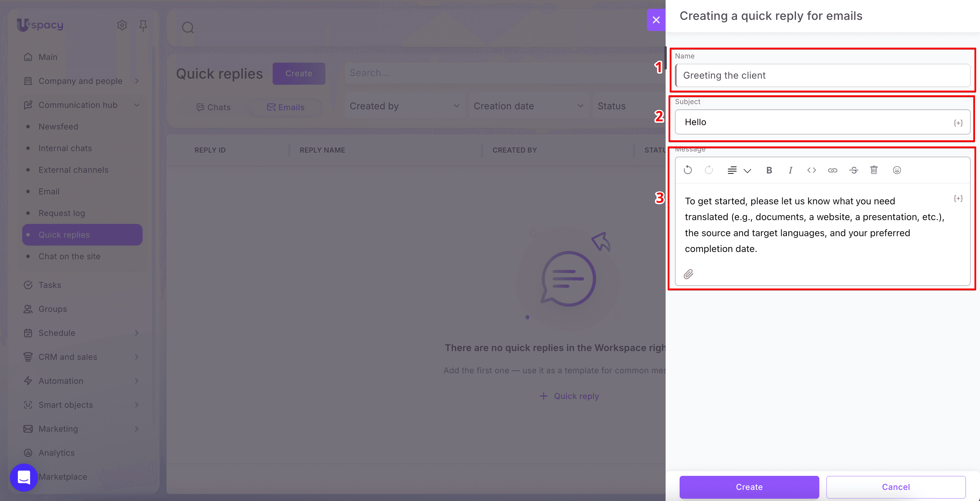Click the Name field with 'Greeting the client'
Screen dimensions: 980x501
click(823, 75)
